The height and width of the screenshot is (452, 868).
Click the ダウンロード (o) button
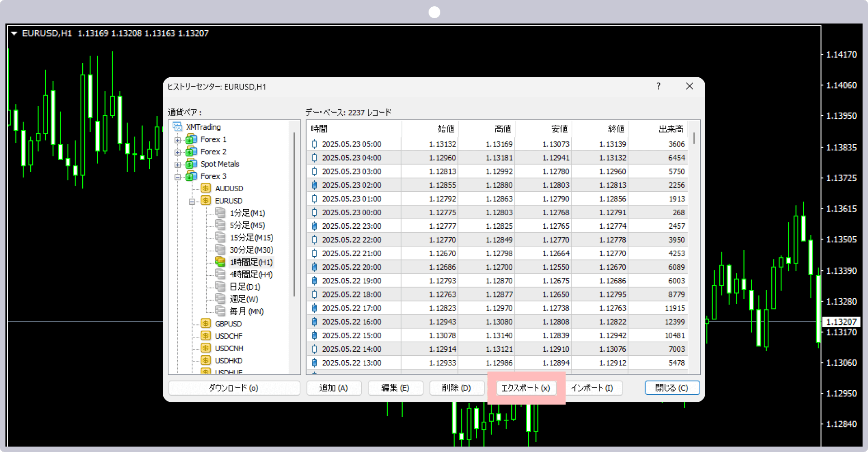(x=234, y=388)
